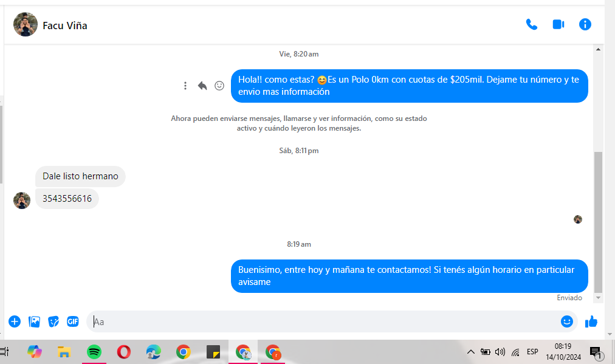Viewport: 615px width, 364px height.
Task: Switch to the active Chrome profile window
Action: [x=243, y=352]
